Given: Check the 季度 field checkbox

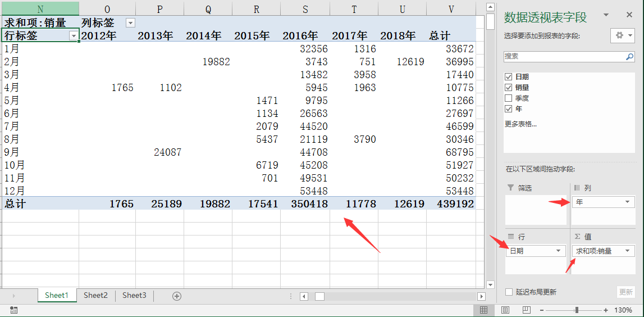Looking at the screenshot, I should pos(508,98).
